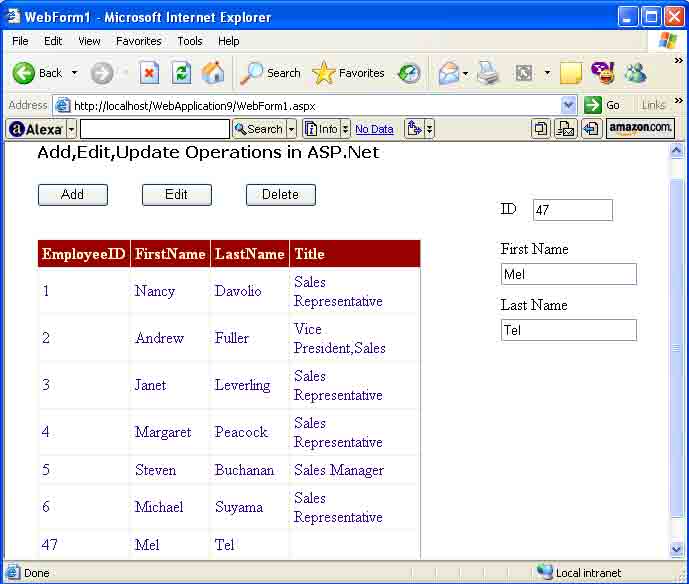Open the Search magnifier in toolbar
This screenshot has width=689, height=584.
(271, 73)
